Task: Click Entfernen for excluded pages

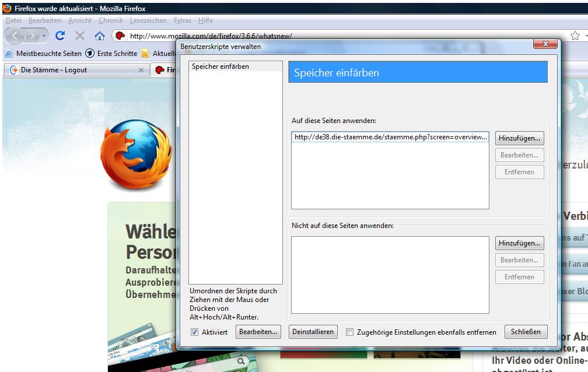Action: click(x=519, y=277)
